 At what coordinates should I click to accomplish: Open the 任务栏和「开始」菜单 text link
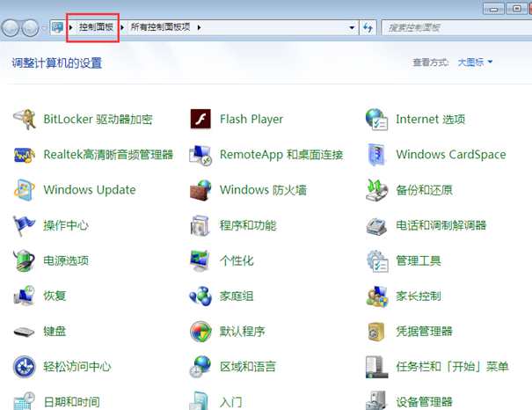coord(453,367)
